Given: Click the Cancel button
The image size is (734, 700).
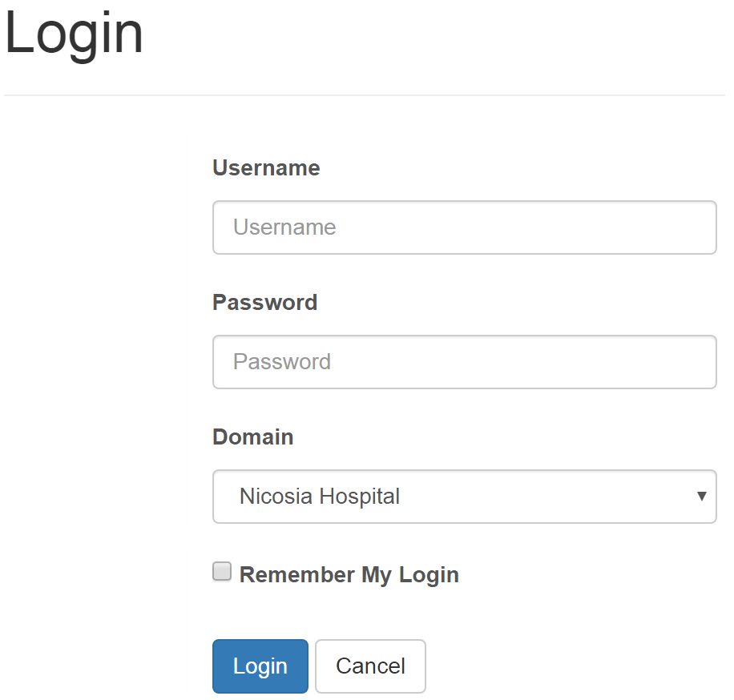Looking at the screenshot, I should point(370,666).
